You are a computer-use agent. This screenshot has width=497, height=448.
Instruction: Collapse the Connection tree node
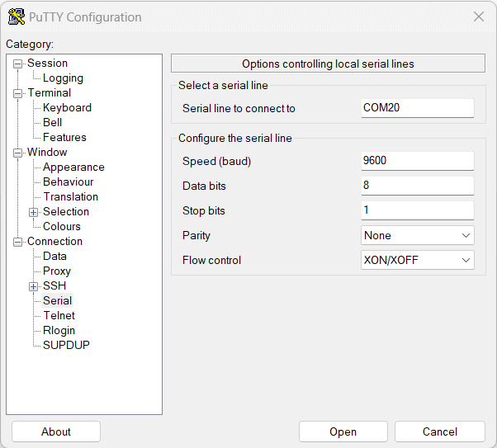[x=18, y=242]
